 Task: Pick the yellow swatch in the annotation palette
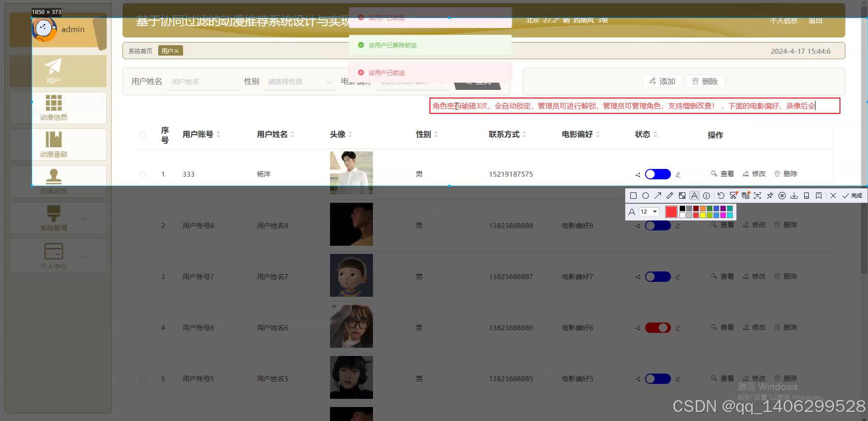[703, 215]
